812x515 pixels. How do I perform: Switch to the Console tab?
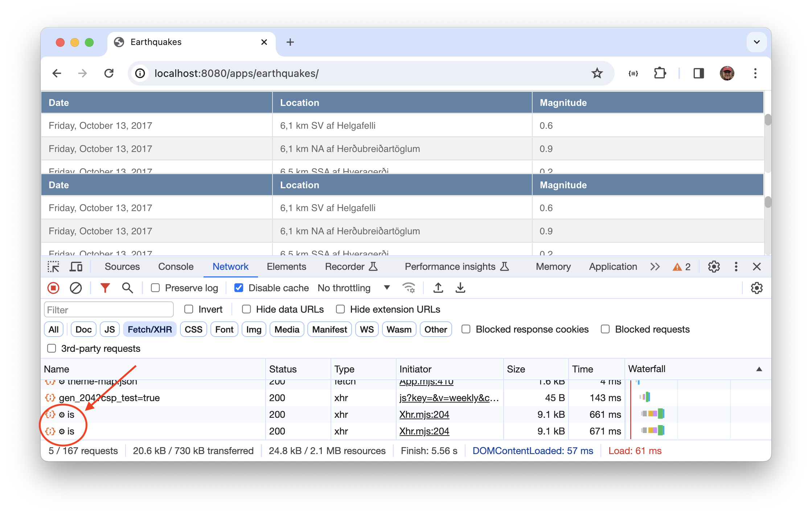[x=176, y=267]
